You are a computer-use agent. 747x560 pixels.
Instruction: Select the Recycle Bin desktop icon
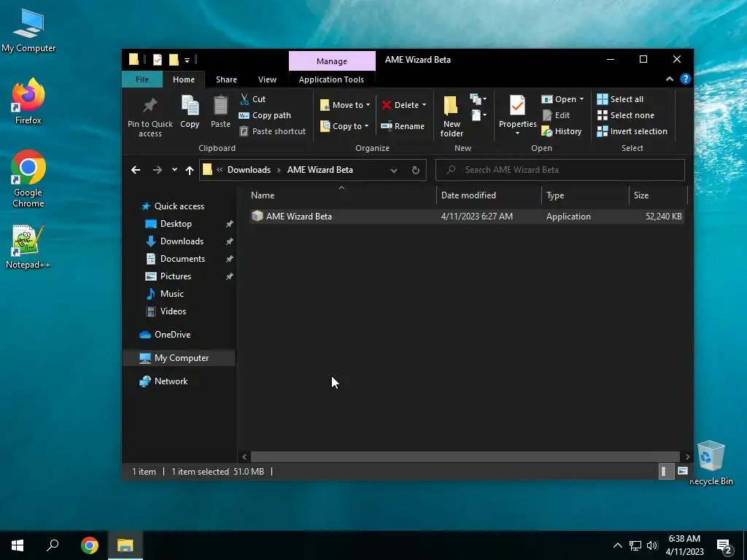point(711,463)
